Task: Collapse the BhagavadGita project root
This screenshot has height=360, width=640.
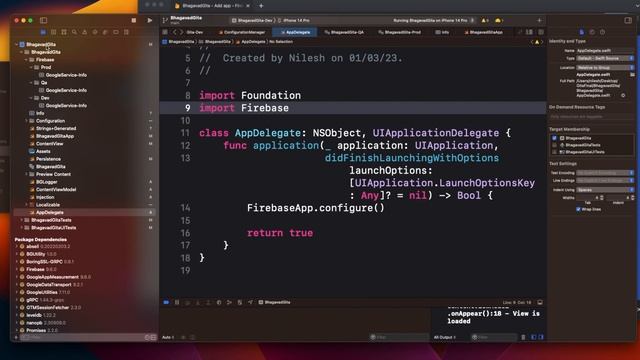Action: click(x=17, y=44)
